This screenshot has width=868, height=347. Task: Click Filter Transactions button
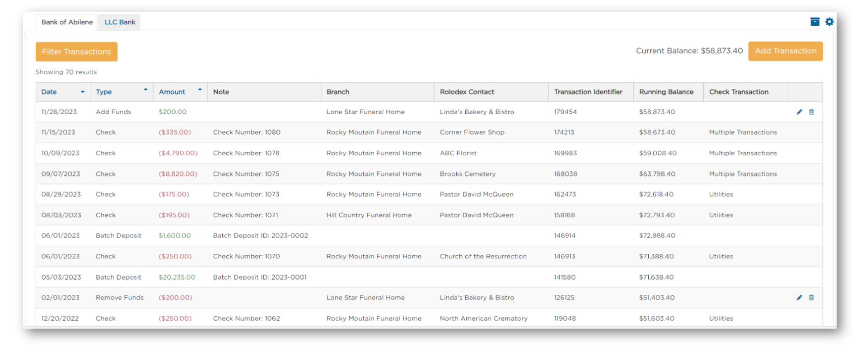[76, 52]
